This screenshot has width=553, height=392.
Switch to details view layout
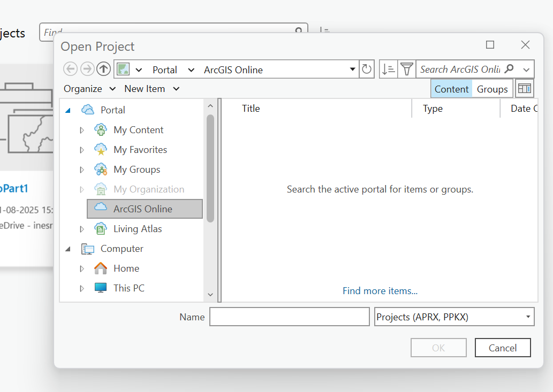pyautogui.click(x=525, y=88)
